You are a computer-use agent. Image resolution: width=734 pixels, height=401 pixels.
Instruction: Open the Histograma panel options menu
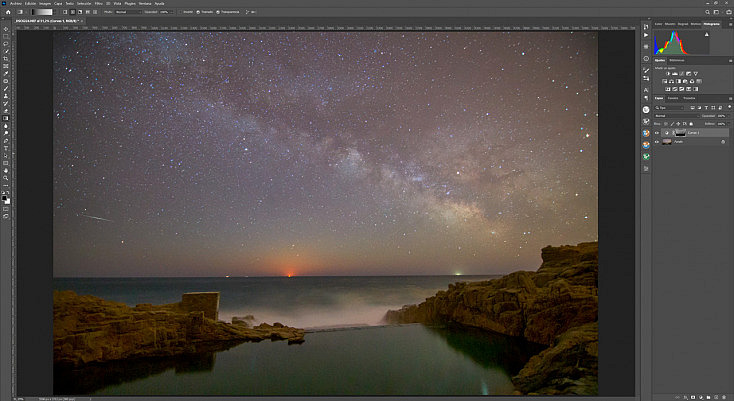point(730,24)
